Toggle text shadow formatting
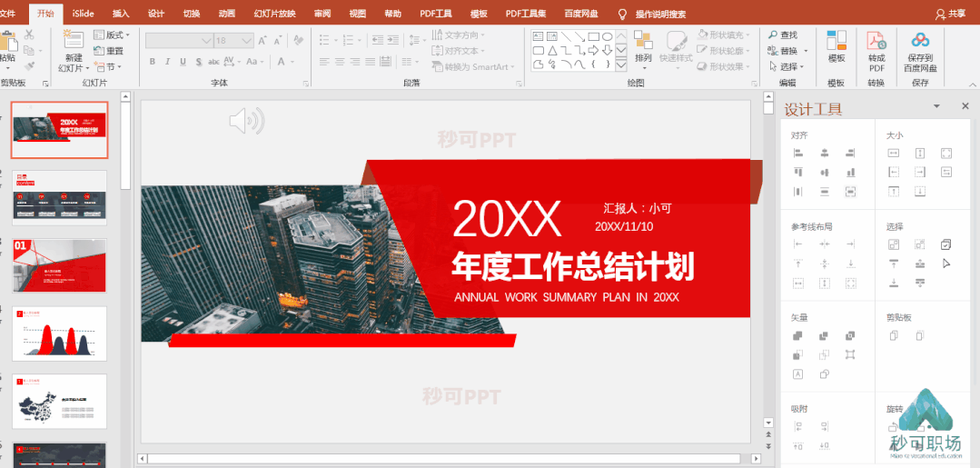The width and height of the screenshot is (980, 468). click(199, 61)
